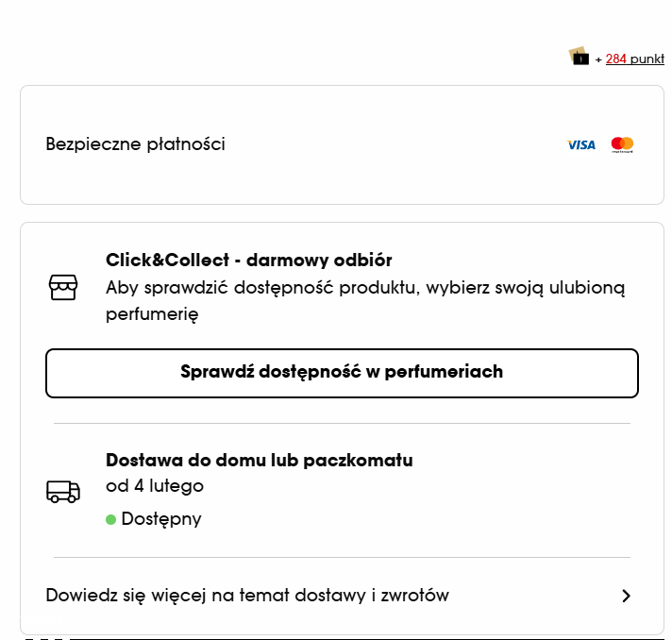Click the plus sign before 284 punkt
This screenshot has height=640, width=672.
coord(598,59)
